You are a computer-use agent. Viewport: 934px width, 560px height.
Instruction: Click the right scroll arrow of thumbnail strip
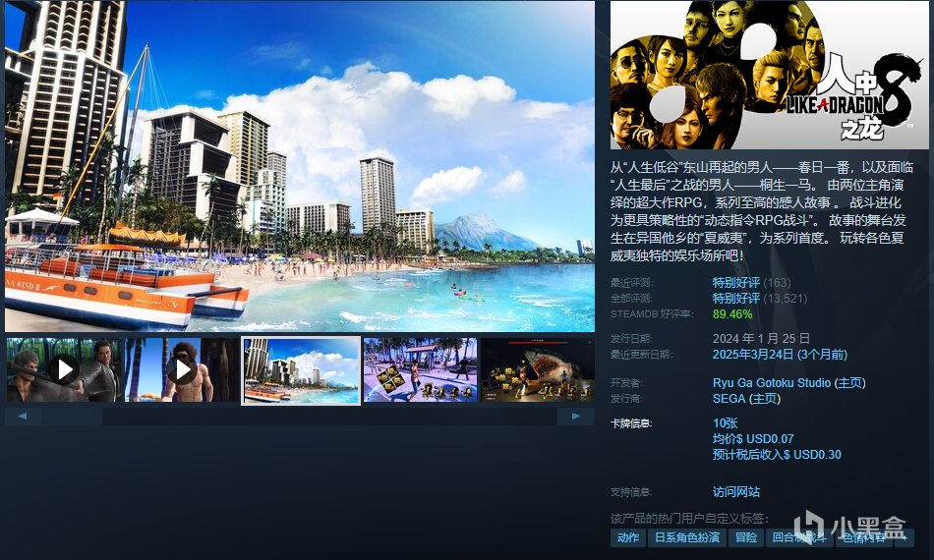point(575,416)
